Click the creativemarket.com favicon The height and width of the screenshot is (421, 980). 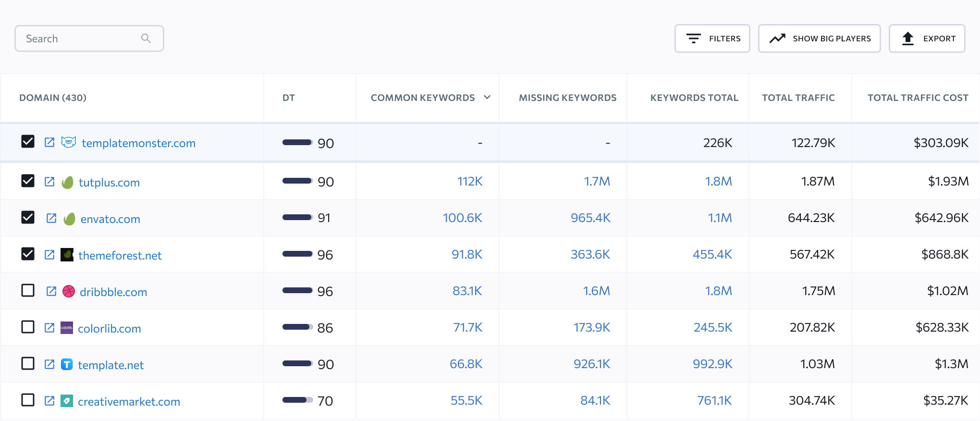67,401
